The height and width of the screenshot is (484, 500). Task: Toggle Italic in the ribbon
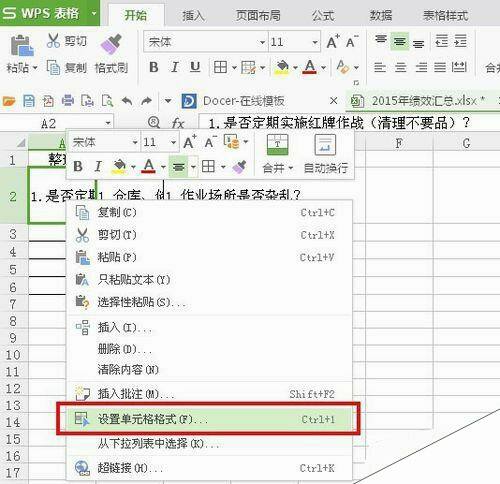pos(174,67)
